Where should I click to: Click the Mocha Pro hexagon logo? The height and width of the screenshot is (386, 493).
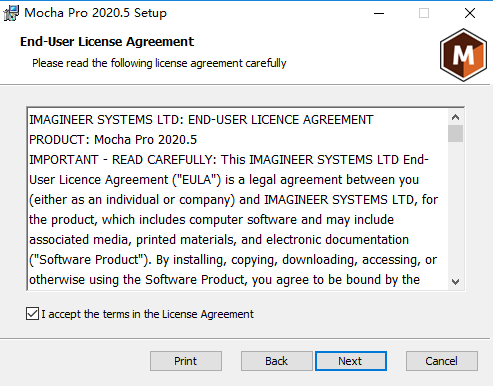click(463, 55)
